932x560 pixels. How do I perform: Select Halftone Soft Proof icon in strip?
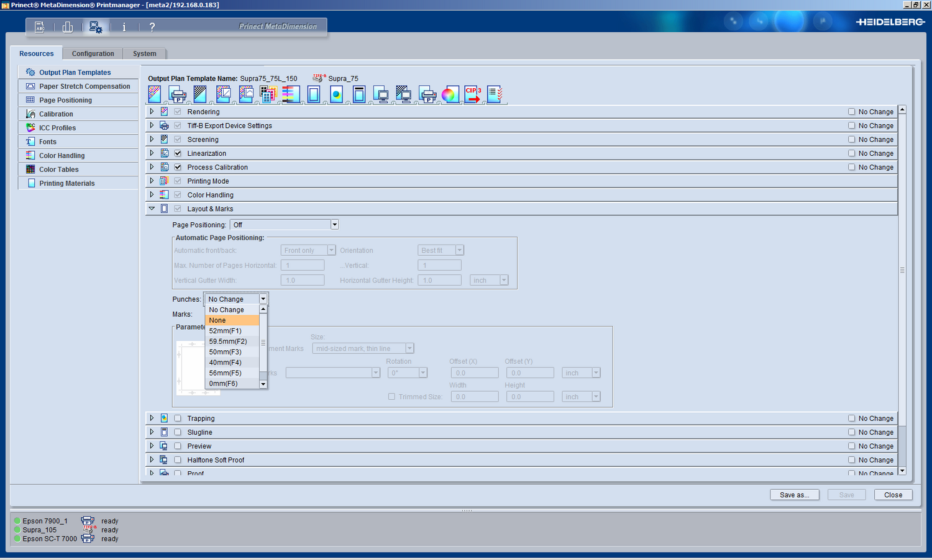(x=403, y=94)
